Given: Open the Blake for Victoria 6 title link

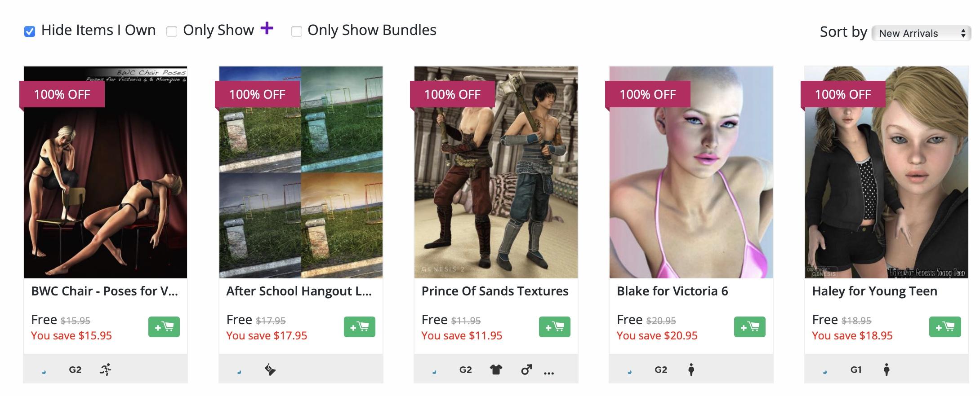Looking at the screenshot, I should click(x=672, y=291).
